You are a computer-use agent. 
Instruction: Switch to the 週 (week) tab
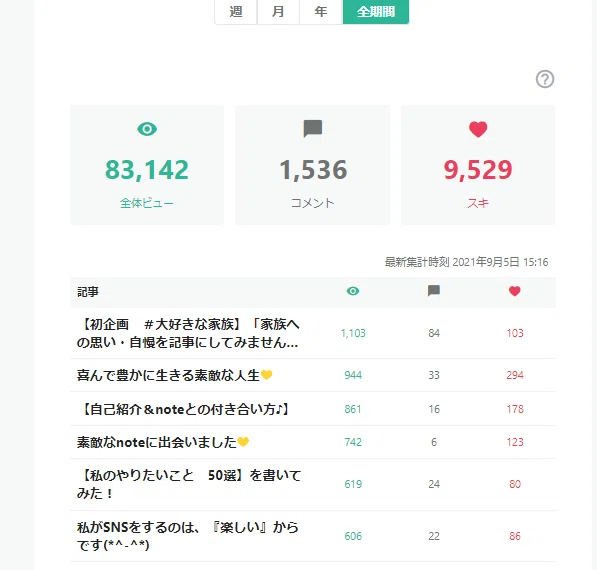(x=236, y=11)
